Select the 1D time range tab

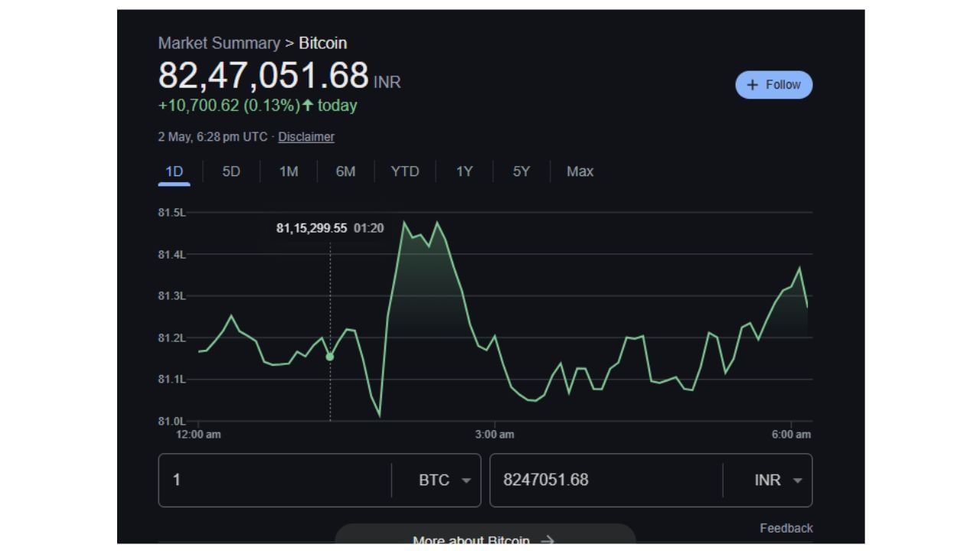[175, 171]
